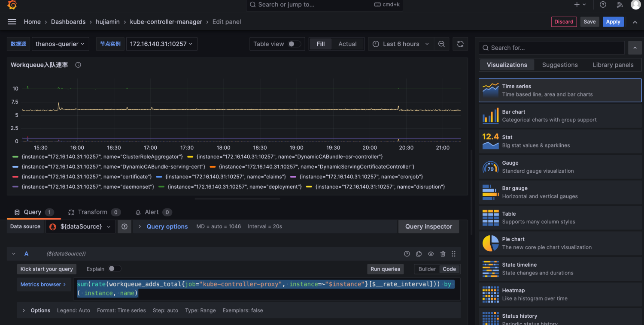Toggle query A visibility with the eye icon
This screenshot has width=644, height=325.
pyautogui.click(x=431, y=254)
